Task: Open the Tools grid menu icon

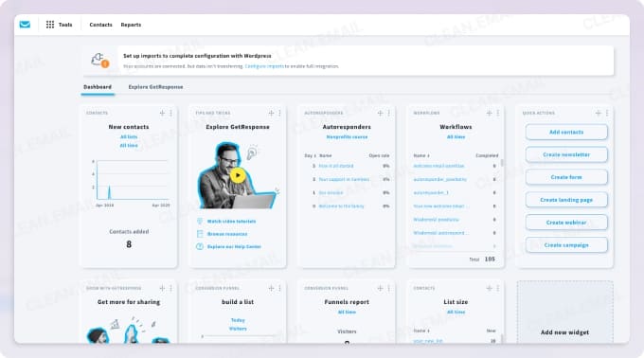Action: tap(50, 25)
